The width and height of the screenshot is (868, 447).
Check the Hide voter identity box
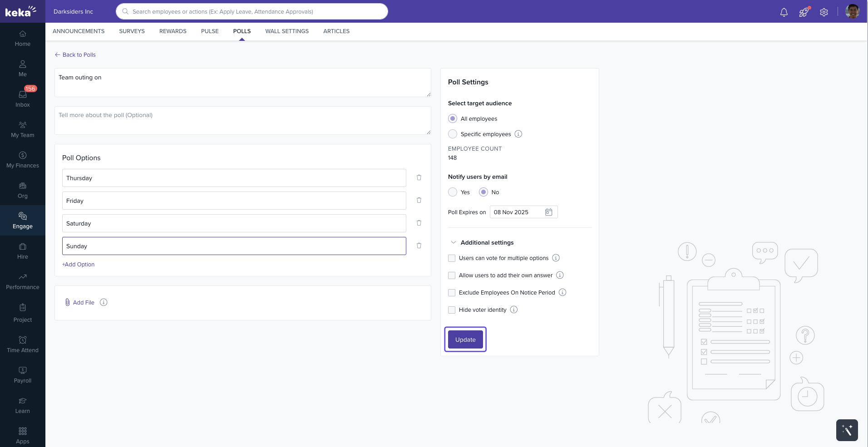pos(452,310)
